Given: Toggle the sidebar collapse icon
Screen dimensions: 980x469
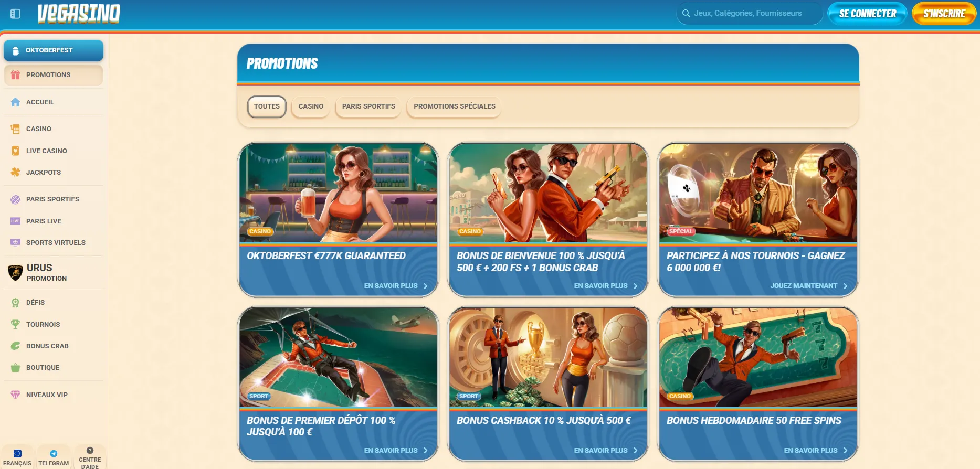Looking at the screenshot, I should (15, 14).
